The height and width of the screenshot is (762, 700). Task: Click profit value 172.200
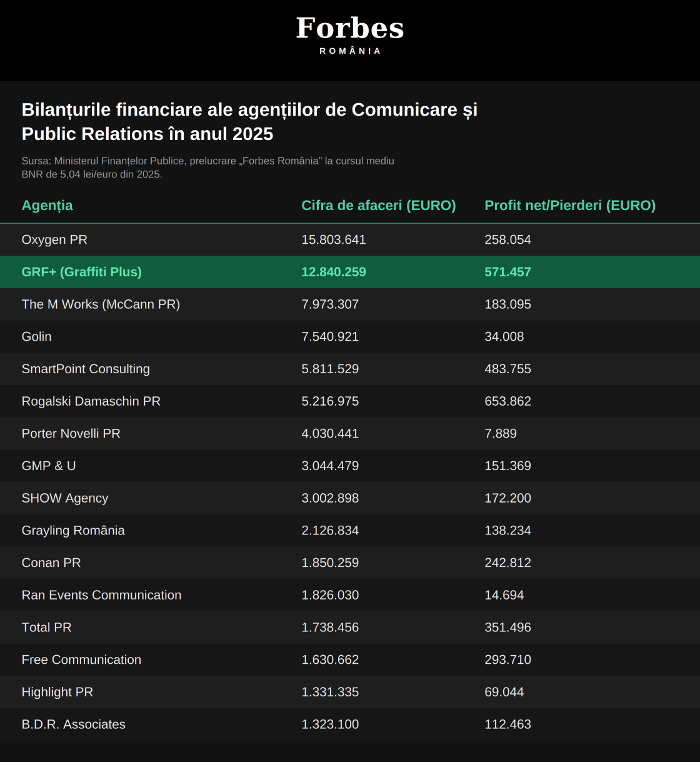507,498
